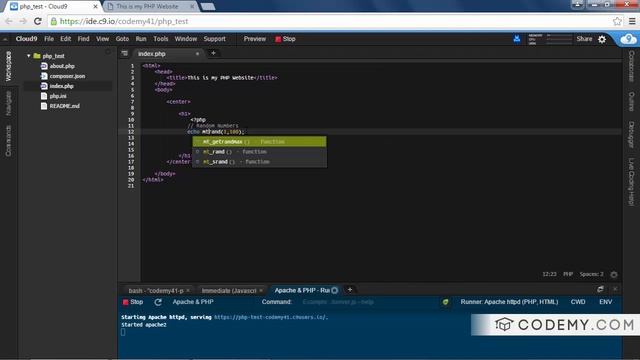
Task: Open the File menu
Action: coord(49,39)
